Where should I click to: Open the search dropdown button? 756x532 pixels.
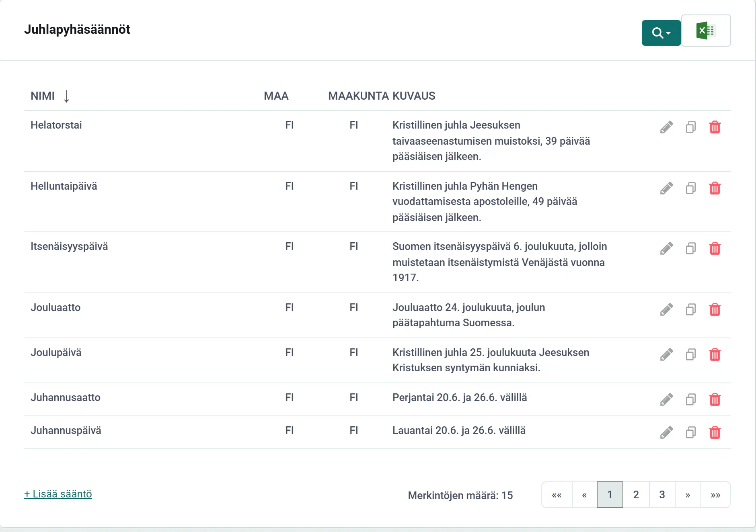click(661, 33)
